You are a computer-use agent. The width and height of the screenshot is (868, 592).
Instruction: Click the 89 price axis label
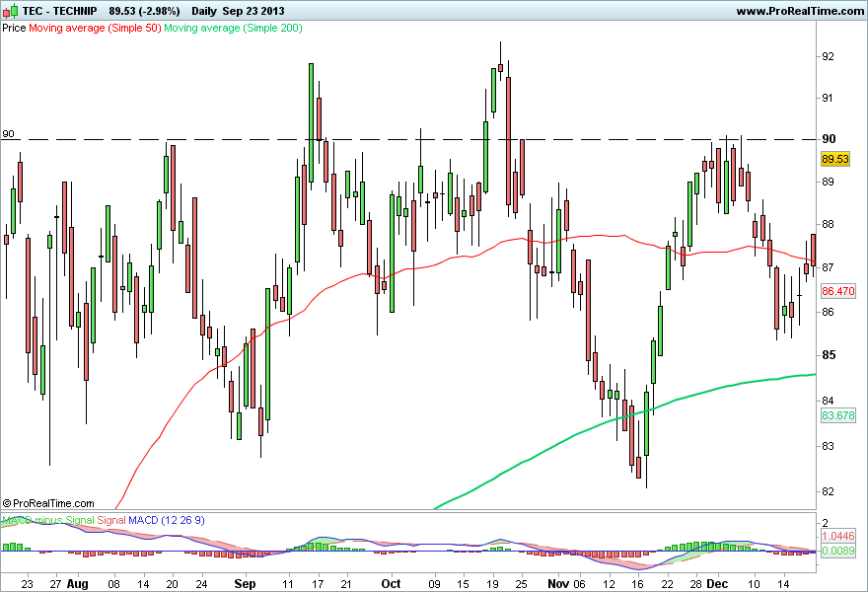tap(828, 182)
